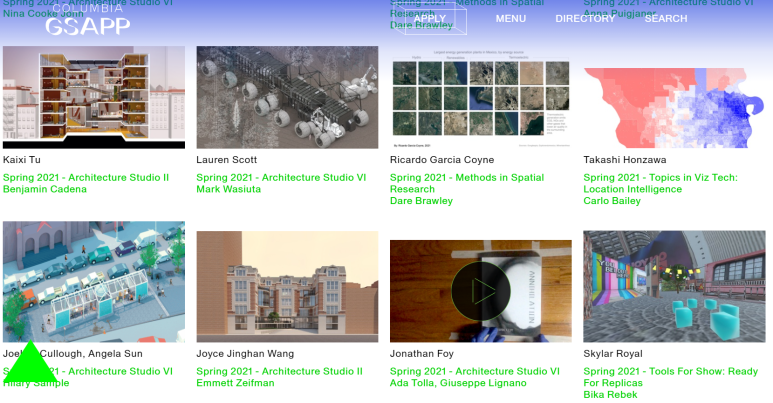Viewport: 773px width, 403px height.
Task: Click the name Kaixi Tu
Action: [x=22, y=160]
